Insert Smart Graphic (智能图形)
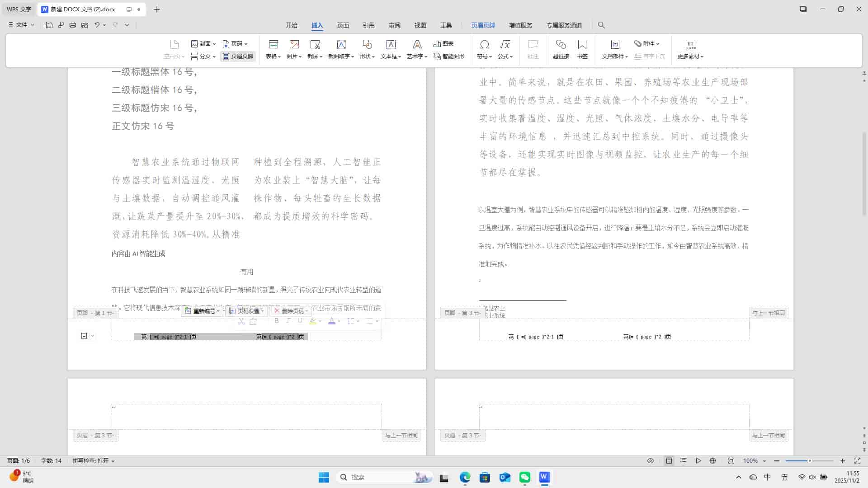Screen dimensions: 868x488 449,56
